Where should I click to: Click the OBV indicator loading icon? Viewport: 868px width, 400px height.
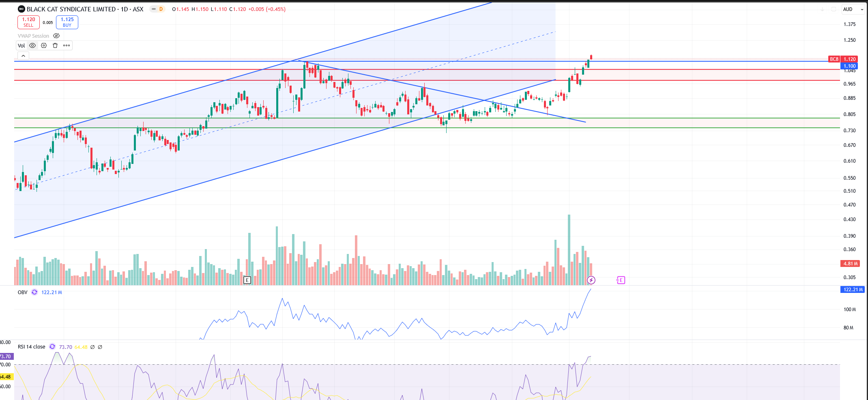pyautogui.click(x=34, y=292)
